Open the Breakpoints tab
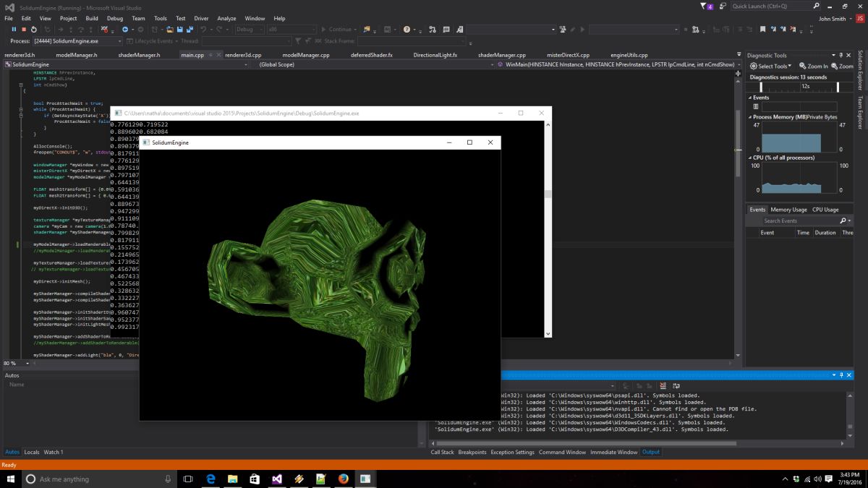The width and height of the screenshot is (868, 488). [472, 452]
